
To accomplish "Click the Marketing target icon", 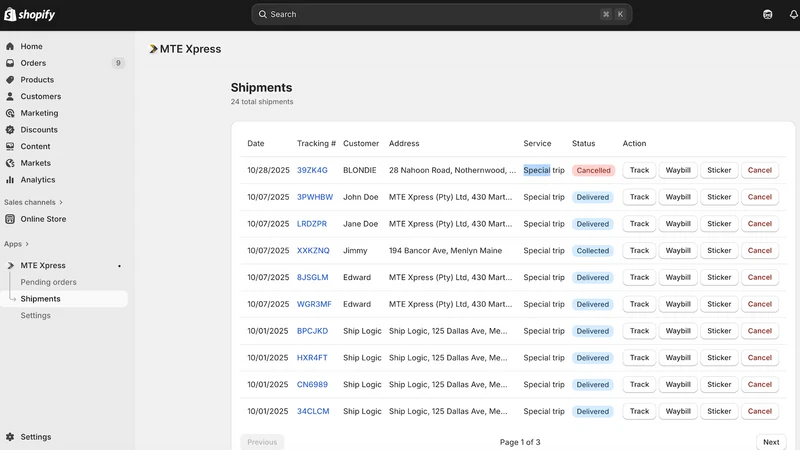I will (x=10, y=113).
